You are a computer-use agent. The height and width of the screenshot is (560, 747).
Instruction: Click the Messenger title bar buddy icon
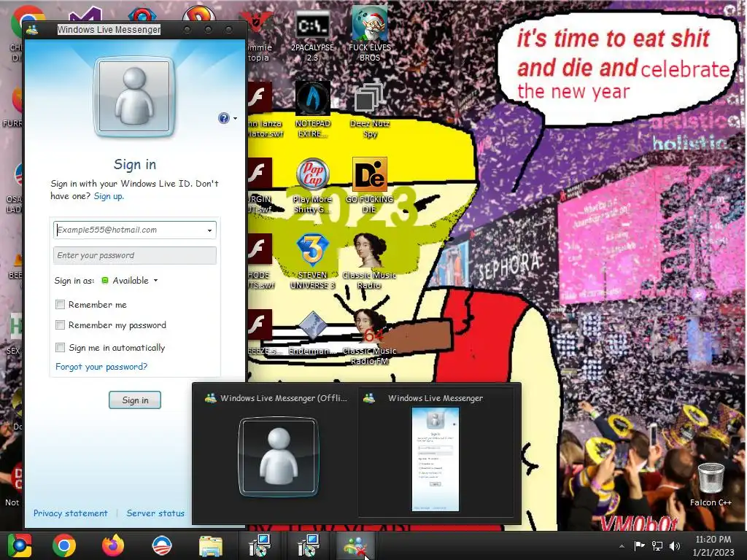[32, 30]
